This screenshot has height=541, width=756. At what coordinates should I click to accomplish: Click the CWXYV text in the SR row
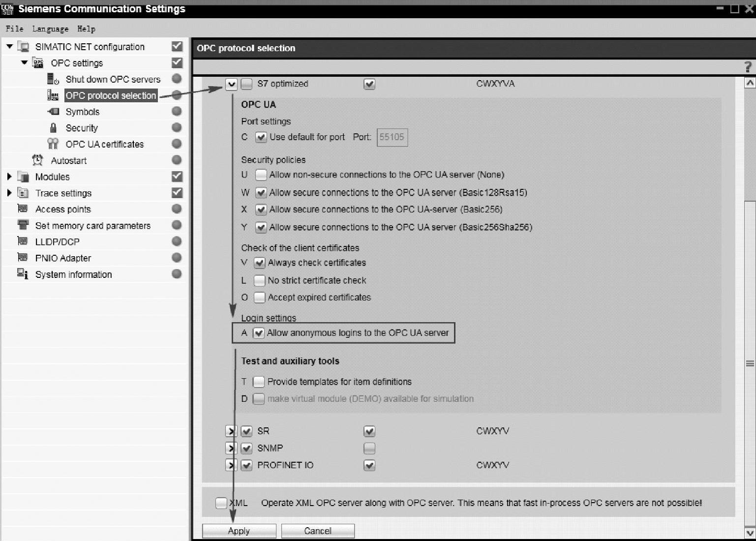point(492,431)
